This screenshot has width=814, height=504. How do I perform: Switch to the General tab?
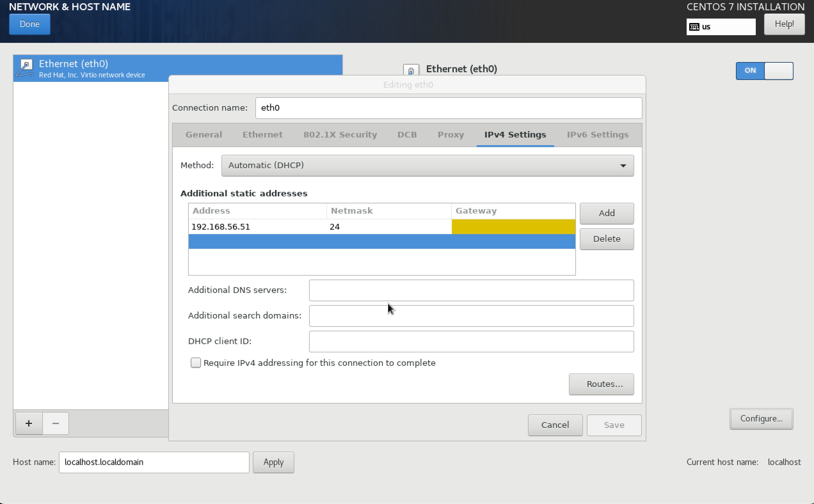[x=204, y=135]
